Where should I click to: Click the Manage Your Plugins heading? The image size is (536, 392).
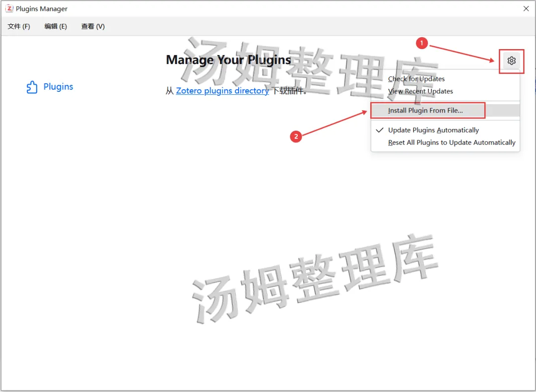click(x=228, y=60)
